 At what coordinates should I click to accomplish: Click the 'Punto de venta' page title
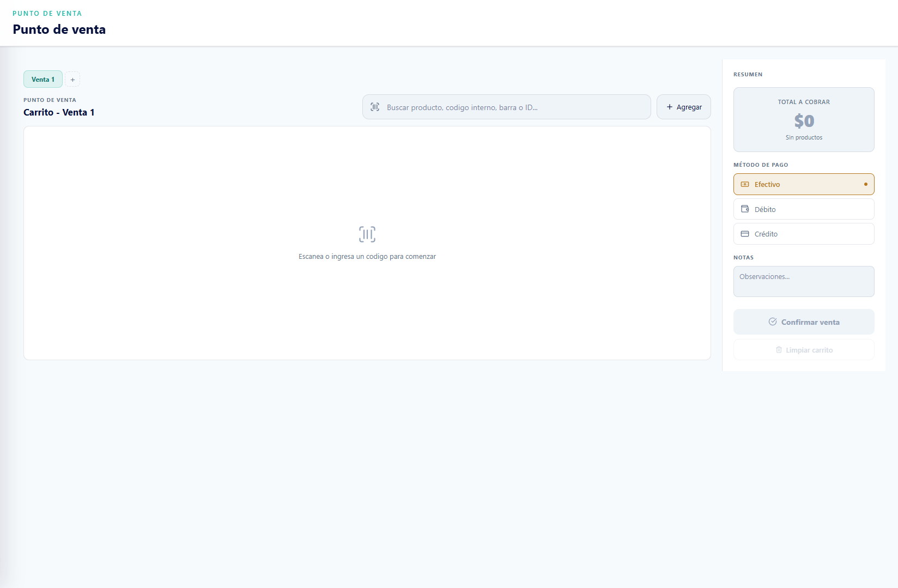pos(59,29)
